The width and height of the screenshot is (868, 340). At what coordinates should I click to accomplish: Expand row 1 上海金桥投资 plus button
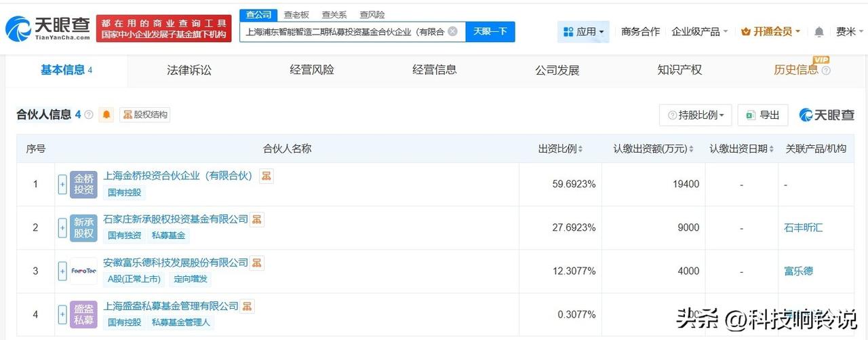pyautogui.click(x=62, y=184)
